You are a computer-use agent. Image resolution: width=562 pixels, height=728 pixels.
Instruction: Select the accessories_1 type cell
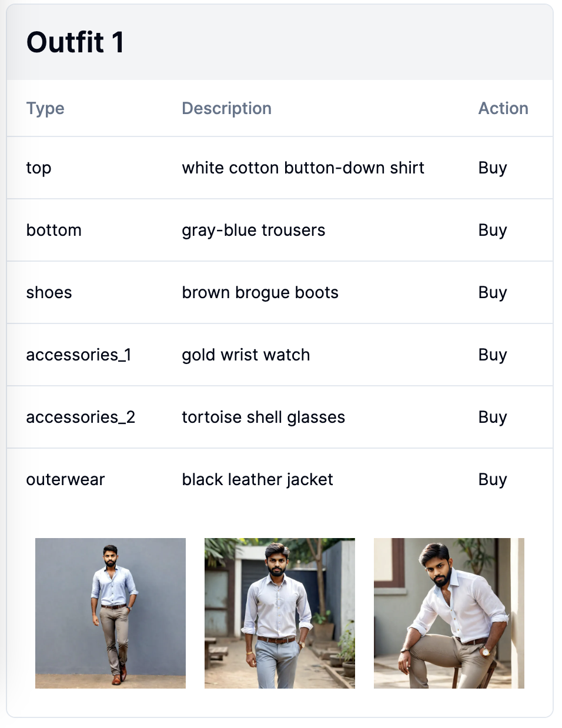click(x=79, y=355)
